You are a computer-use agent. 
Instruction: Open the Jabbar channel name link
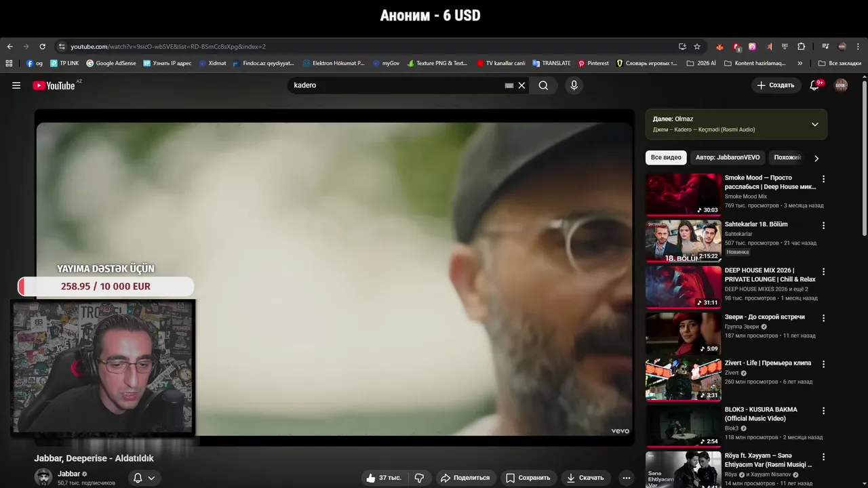tap(69, 474)
